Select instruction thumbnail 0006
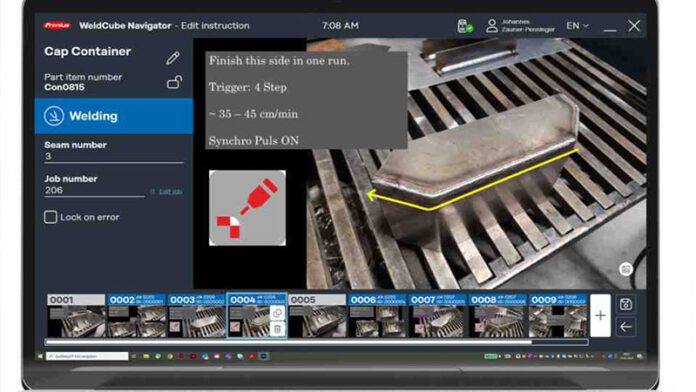 tap(377, 316)
